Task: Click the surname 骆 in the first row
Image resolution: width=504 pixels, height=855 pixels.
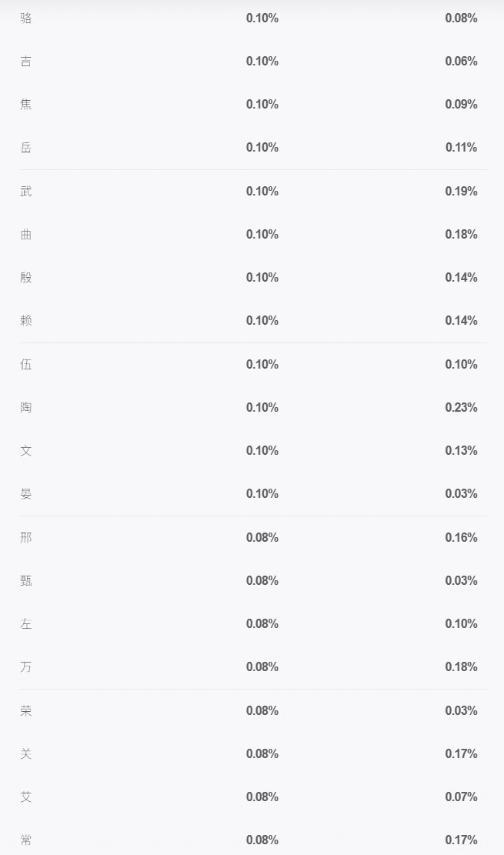Action: [x=26, y=18]
